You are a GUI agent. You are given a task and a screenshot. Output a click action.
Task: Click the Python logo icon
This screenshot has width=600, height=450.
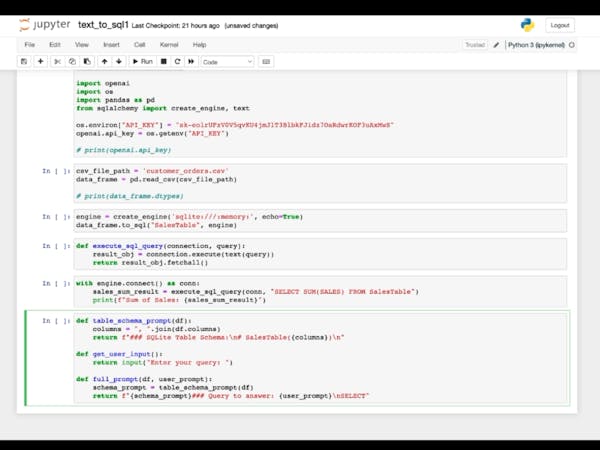527,25
